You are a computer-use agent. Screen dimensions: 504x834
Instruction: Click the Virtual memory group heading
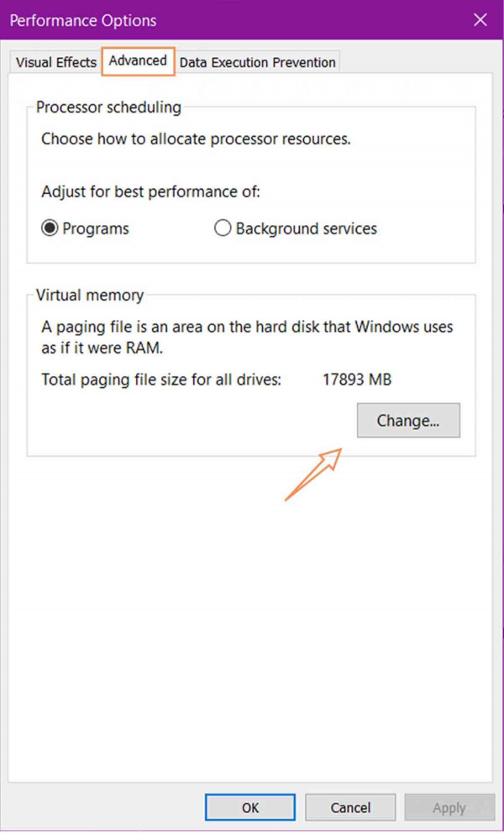(x=90, y=296)
